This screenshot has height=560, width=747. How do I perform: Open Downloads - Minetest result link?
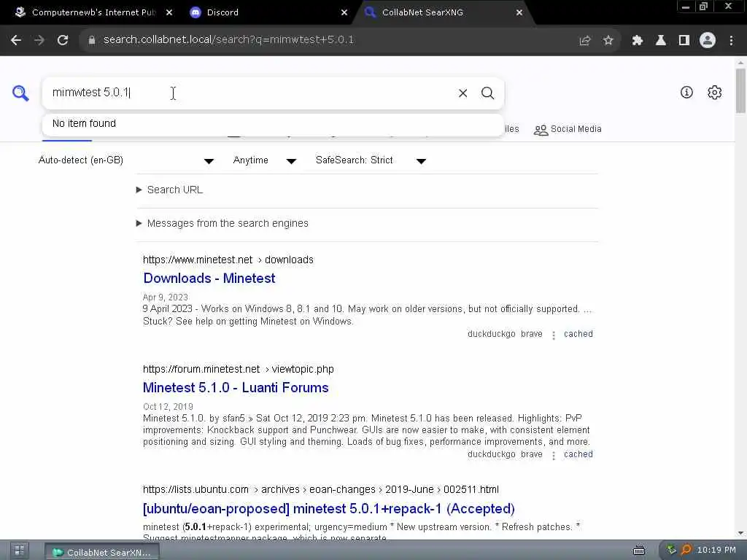point(209,278)
